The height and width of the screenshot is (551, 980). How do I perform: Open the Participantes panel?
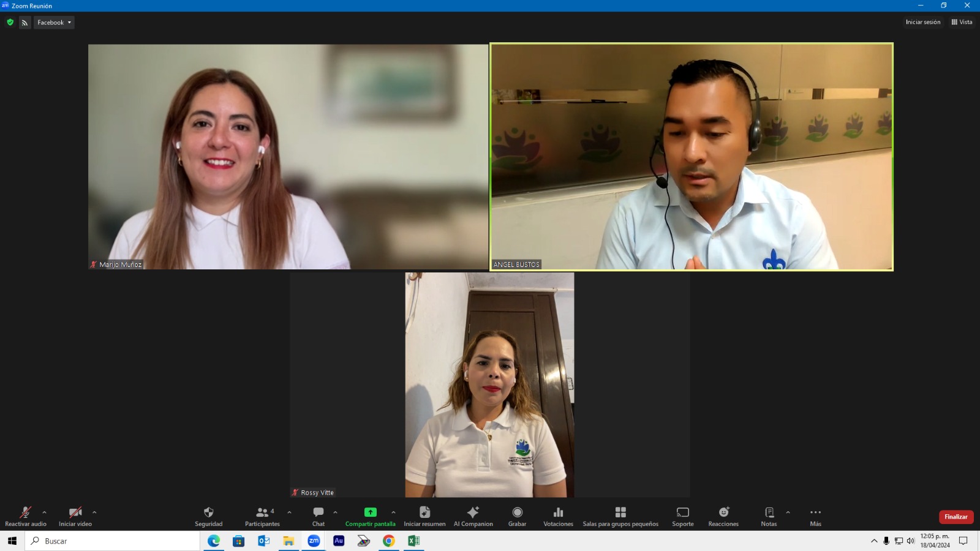point(262,512)
